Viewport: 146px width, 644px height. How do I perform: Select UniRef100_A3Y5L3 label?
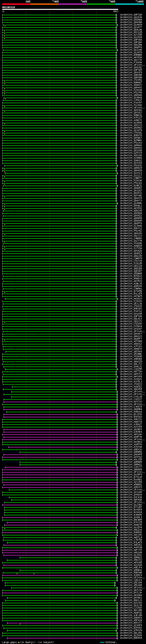click(x=131, y=382)
